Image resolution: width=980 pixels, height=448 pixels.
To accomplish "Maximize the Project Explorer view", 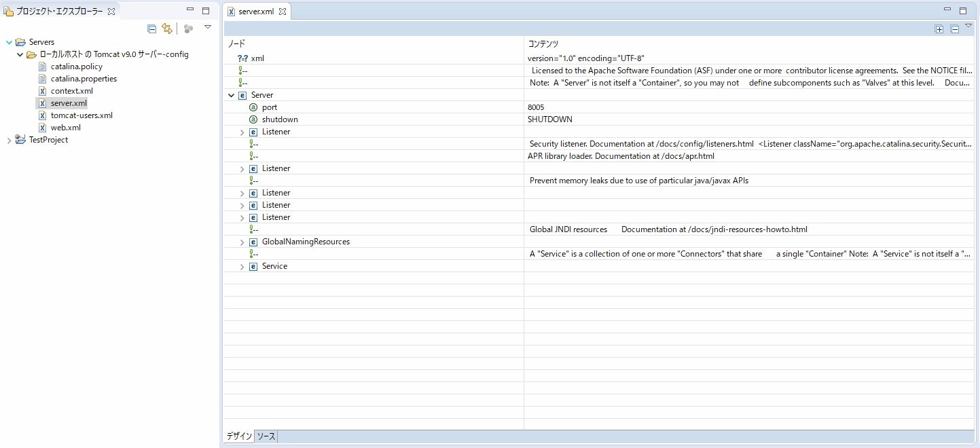I will [206, 11].
